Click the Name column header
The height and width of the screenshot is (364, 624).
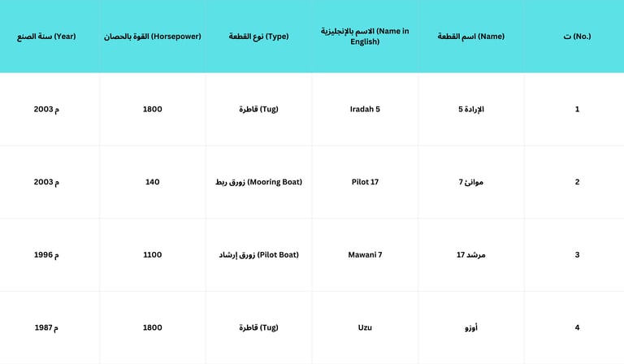[x=471, y=37]
